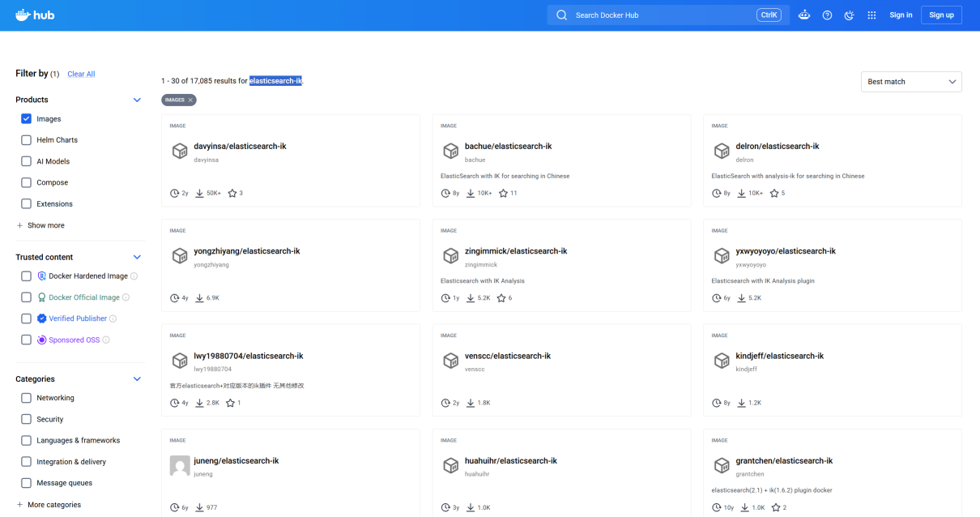Click "Elasticsearch with IK Analysis plugin" description
Screen dimensions: 980x517
[763, 280]
